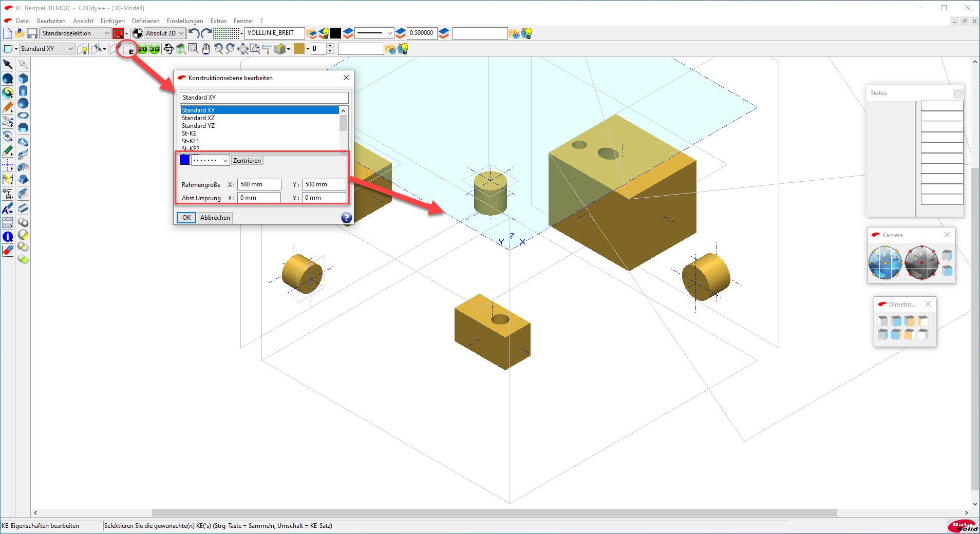Open the dotted line type dropdown in the dialog
This screenshot has width=980, height=534.
(x=210, y=161)
